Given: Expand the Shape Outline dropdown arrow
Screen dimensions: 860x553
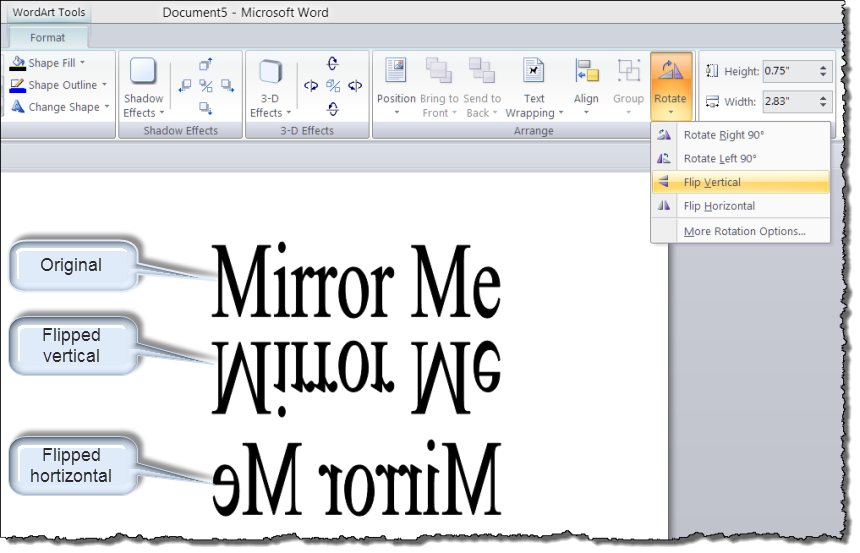Looking at the screenshot, I should tap(104, 84).
